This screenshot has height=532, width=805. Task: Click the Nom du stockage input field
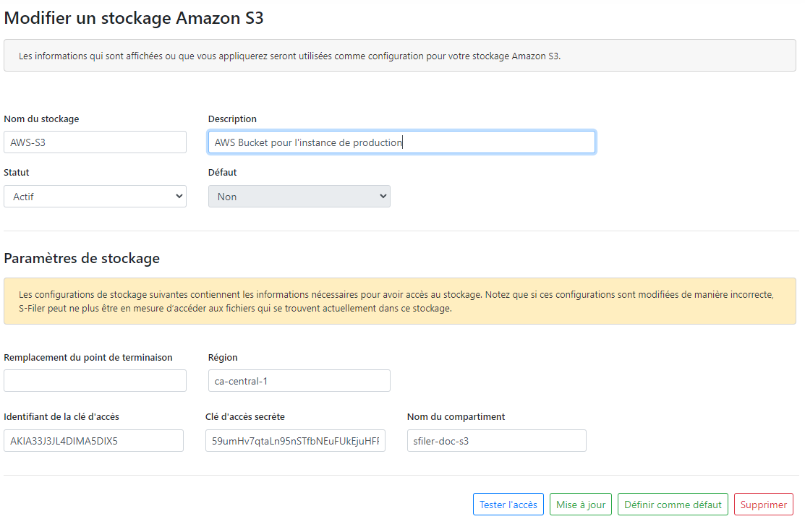coord(95,142)
